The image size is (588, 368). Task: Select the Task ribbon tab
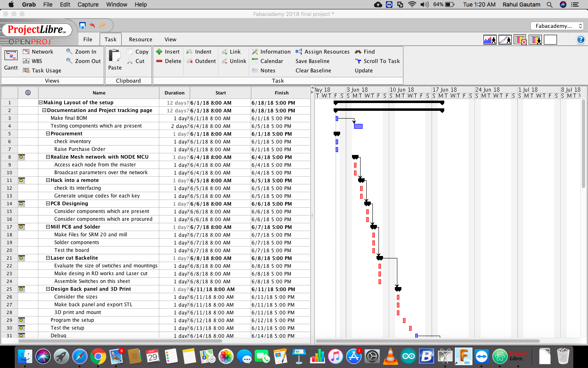110,40
